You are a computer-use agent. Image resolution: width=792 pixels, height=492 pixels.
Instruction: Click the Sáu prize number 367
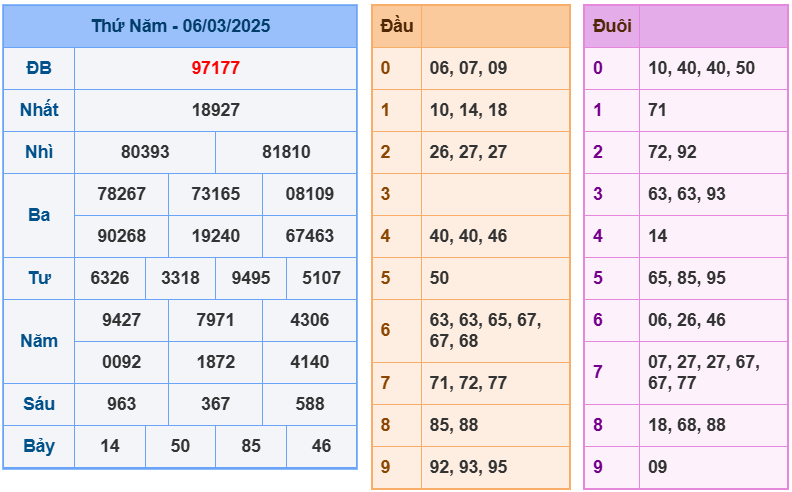coord(215,404)
